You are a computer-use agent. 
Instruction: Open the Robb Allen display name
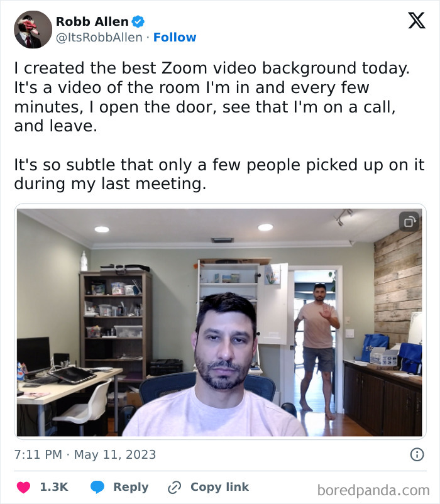pos(92,21)
